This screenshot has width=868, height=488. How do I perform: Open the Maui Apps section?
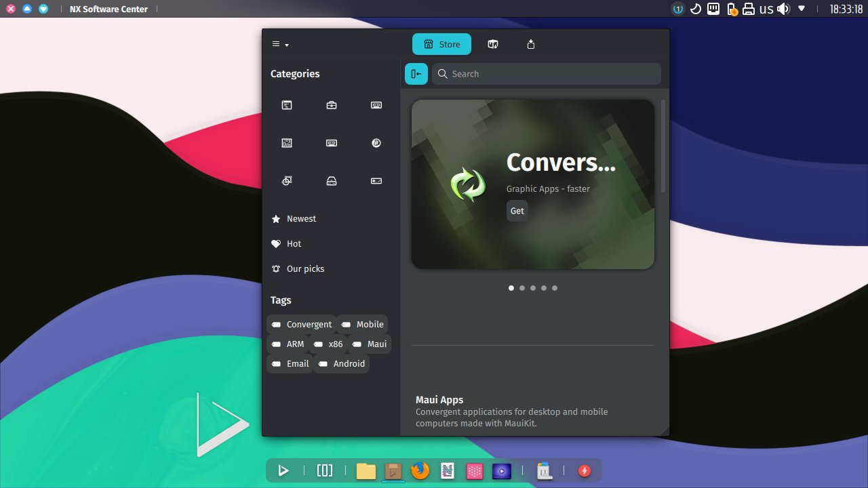click(x=439, y=399)
